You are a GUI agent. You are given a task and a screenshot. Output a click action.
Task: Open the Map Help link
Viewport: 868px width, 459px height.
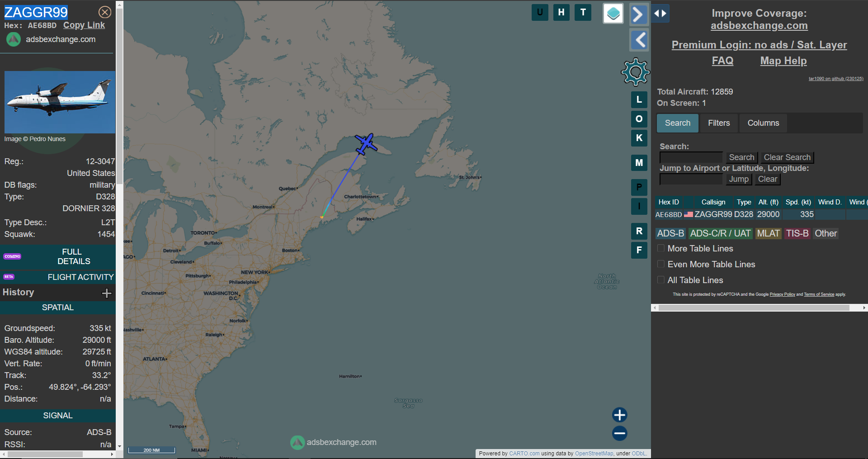(x=783, y=61)
